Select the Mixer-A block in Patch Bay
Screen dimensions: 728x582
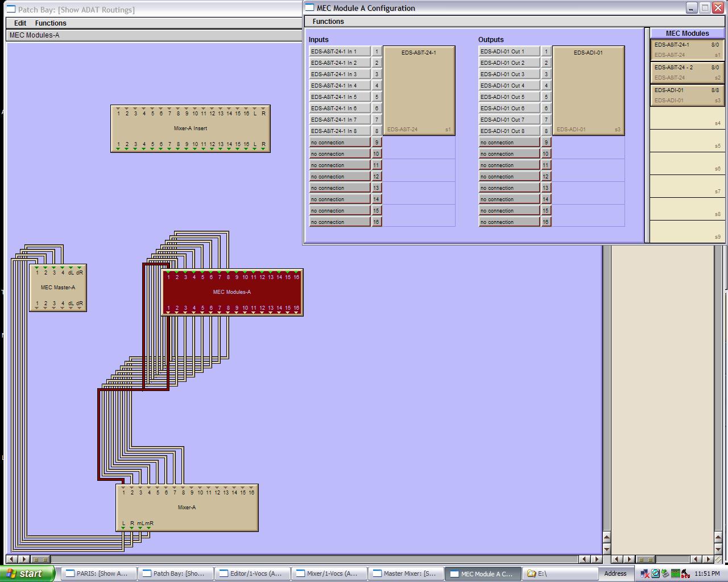[x=187, y=508]
